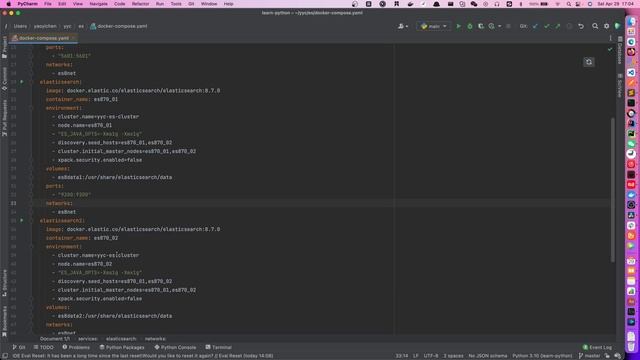Run the elasticsearch2 service gutter icon
640x360 pixels.
pyautogui.click(x=22, y=220)
